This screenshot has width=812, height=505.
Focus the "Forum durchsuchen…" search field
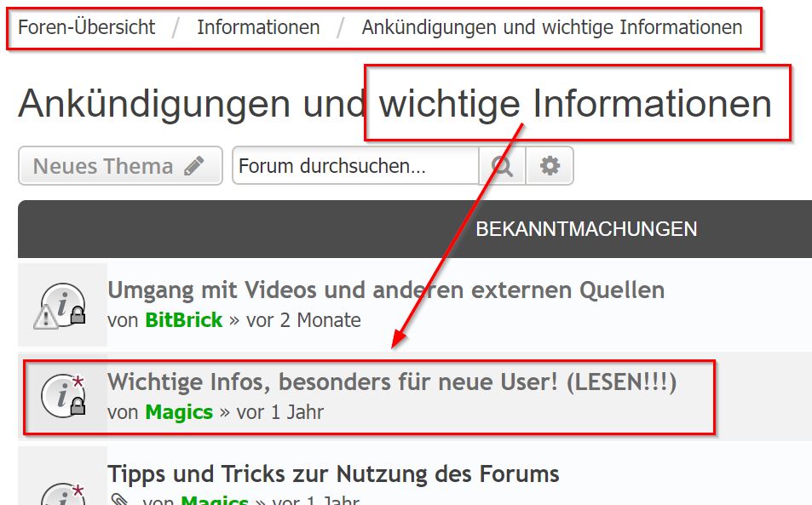(355, 166)
